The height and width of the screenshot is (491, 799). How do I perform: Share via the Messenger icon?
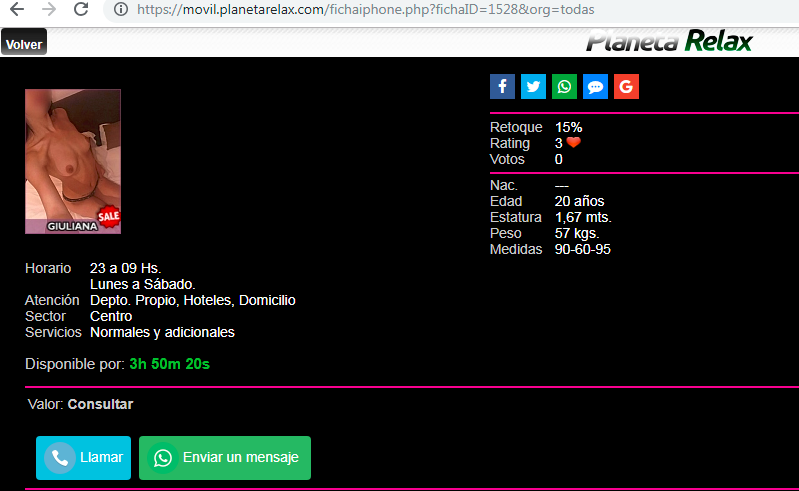(x=595, y=87)
